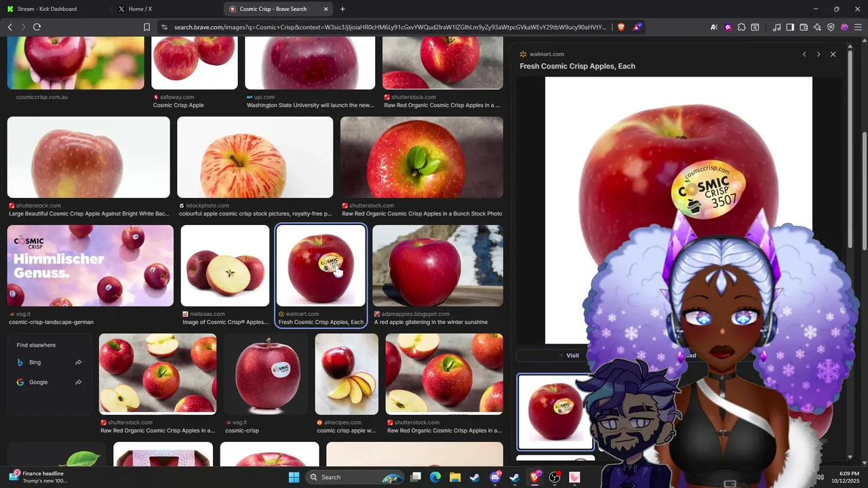This screenshot has width=868, height=488.
Task: Bookmark this page with the bookmark icon
Action: coord(146,27)
